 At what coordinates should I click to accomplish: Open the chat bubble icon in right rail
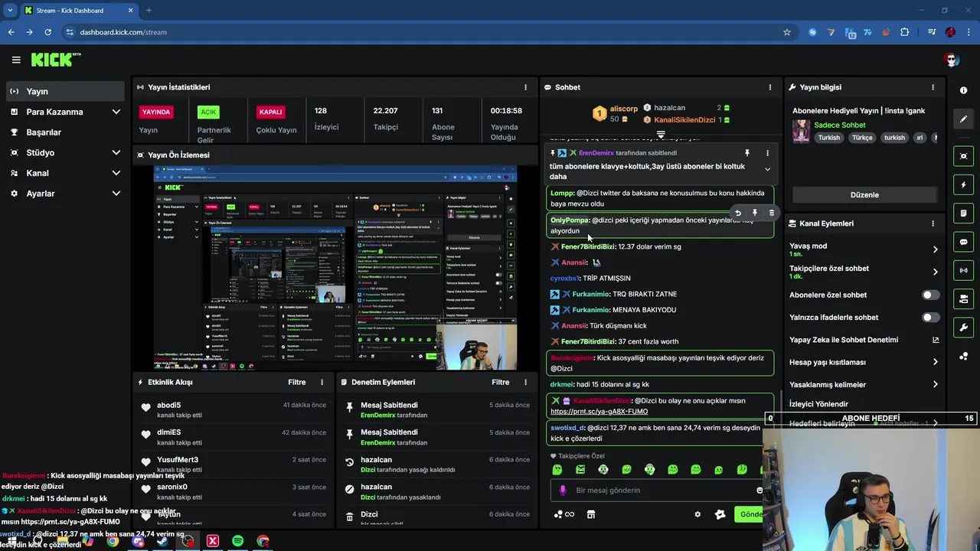point(963,242)
